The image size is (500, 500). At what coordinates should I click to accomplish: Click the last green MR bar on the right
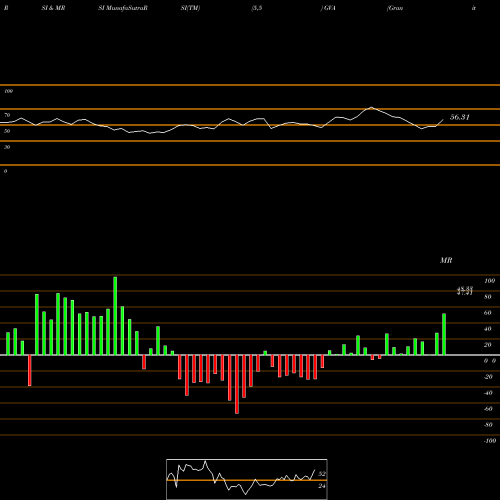point(444,334)
